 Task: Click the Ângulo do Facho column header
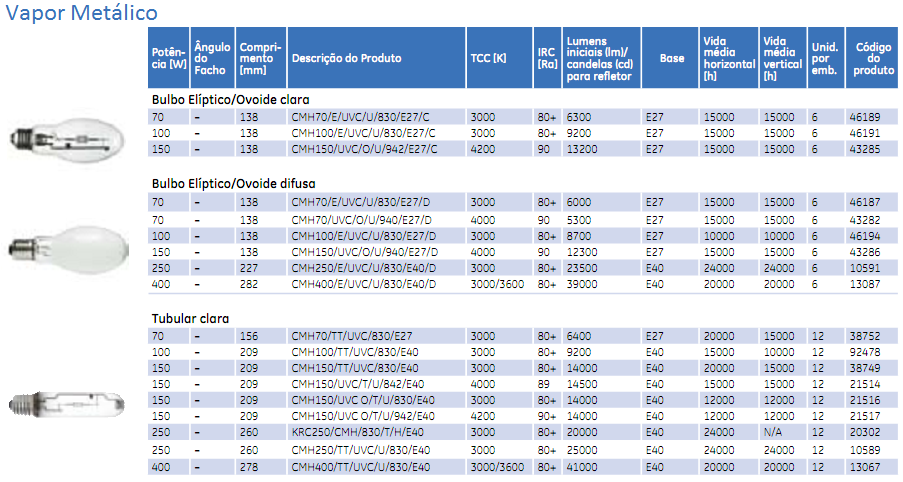pos(213,58)
